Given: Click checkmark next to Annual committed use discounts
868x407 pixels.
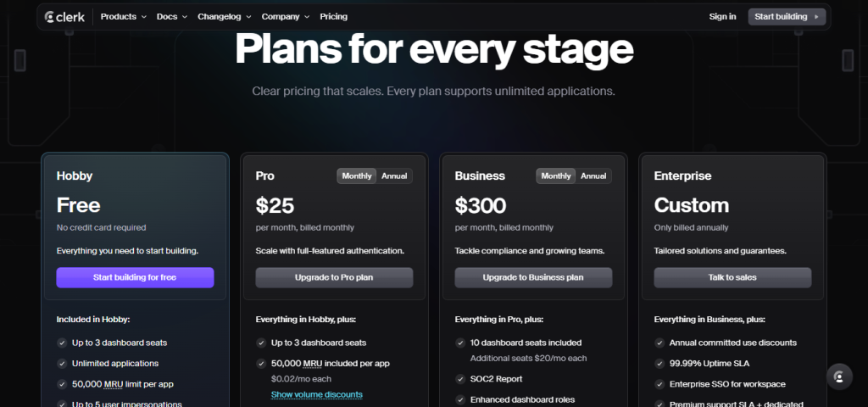Looking at the screenshot, I should tap(659, 343).
